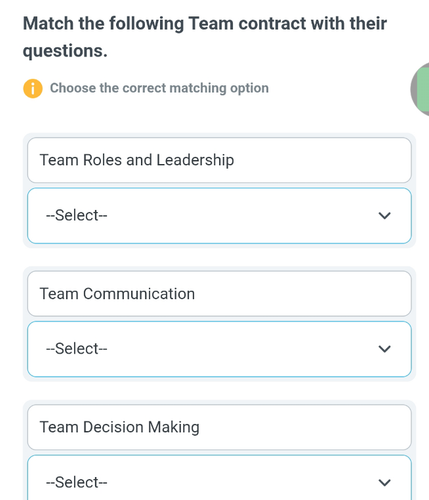This screenshot has width=429, height=500.
Task: Click the word 'Leadership' in the first label
Action: click(195, 160)
